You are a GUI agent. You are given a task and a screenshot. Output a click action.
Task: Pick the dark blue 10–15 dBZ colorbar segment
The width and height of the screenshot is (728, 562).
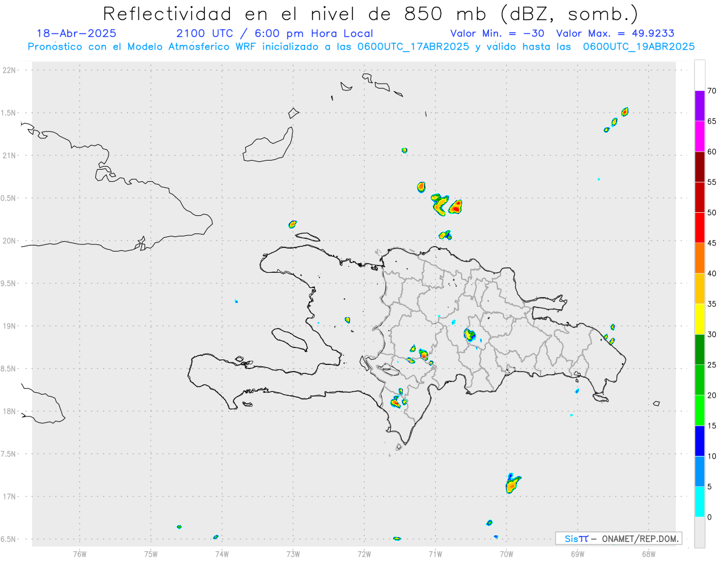pyautogui.click(x=699, y=441)
